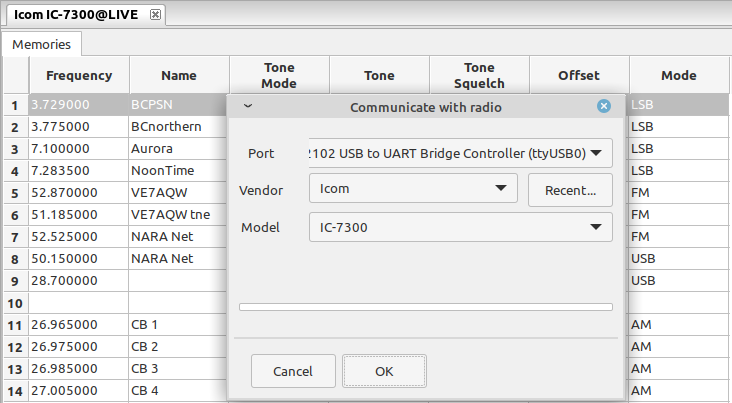Select NARA Net name cell in row 7
Screen dimensions: 732x403
[x=178, y=236]
